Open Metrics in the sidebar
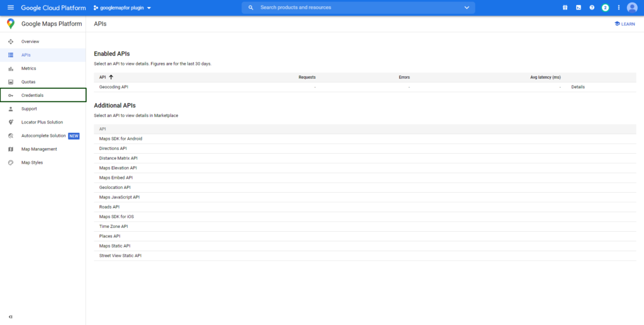644x325 pixels. coord(29,68)
